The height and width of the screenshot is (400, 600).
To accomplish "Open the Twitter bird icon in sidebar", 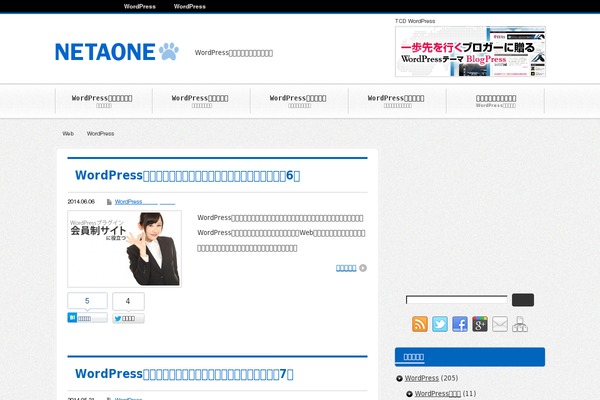I will [440, 324].
